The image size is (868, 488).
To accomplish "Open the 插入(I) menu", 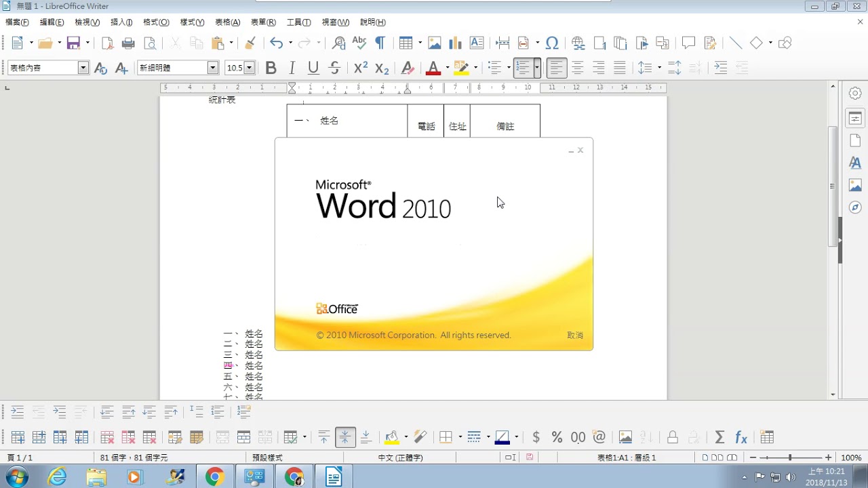I will coord(121,22).
